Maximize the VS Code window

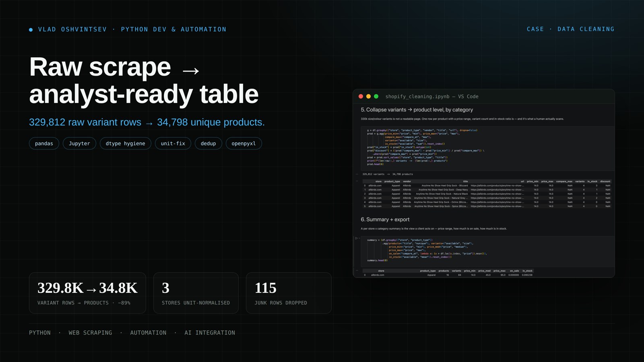[376, 97]
